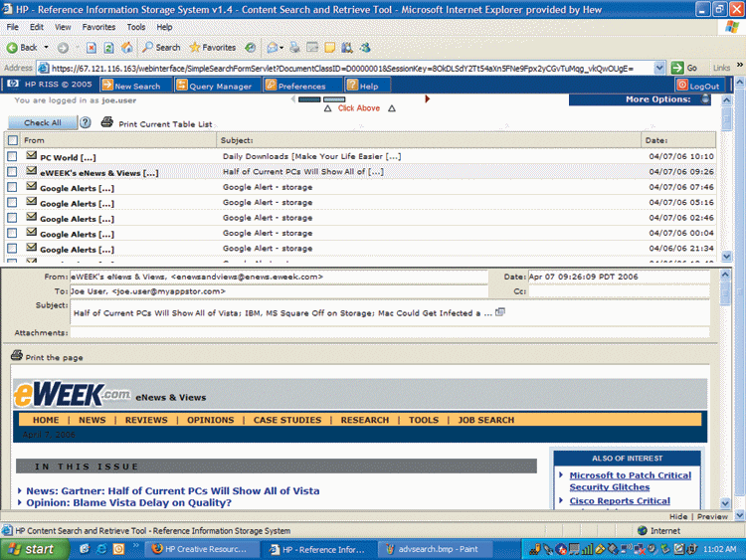The height and width of the screenshot is (560, 746).
Task: Switch to HP Creative Resources taskbar button
Action: pos(200,549)
